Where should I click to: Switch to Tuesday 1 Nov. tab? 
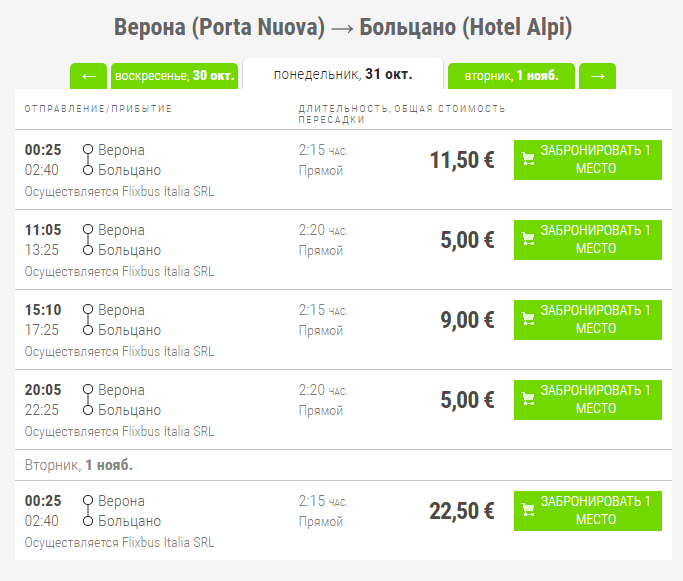511,76
